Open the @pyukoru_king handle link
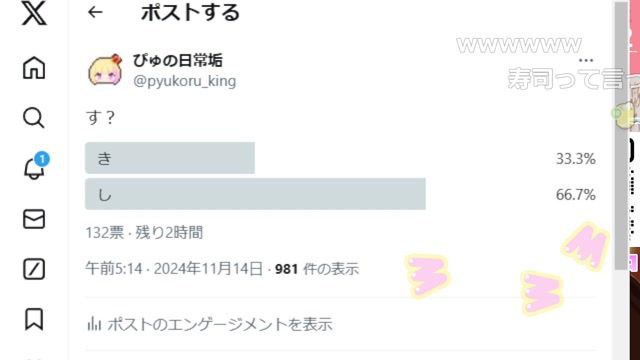The width and height of the screenshot is (640, 360). tap(184, 81)
